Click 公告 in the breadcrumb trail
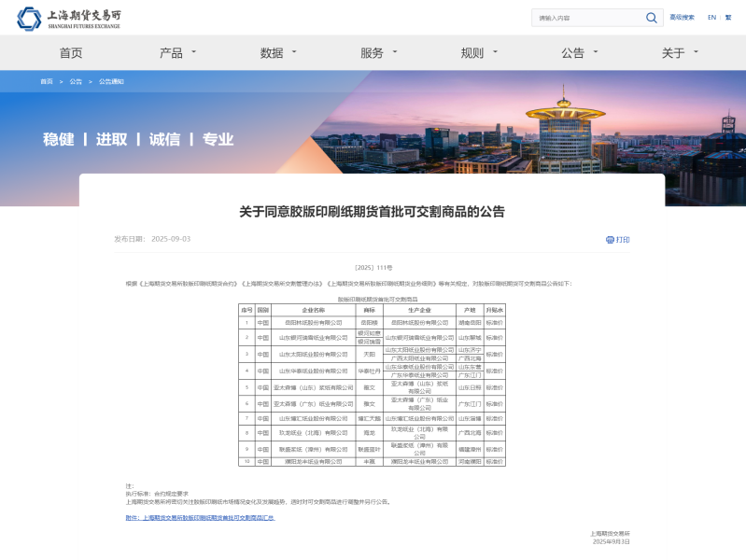 click(76, 82)
